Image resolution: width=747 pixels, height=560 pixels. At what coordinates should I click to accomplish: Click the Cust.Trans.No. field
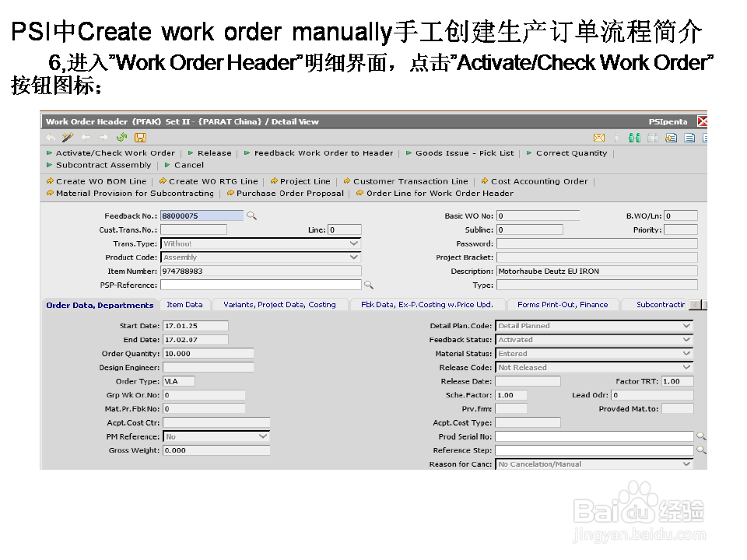coord(194,229)
